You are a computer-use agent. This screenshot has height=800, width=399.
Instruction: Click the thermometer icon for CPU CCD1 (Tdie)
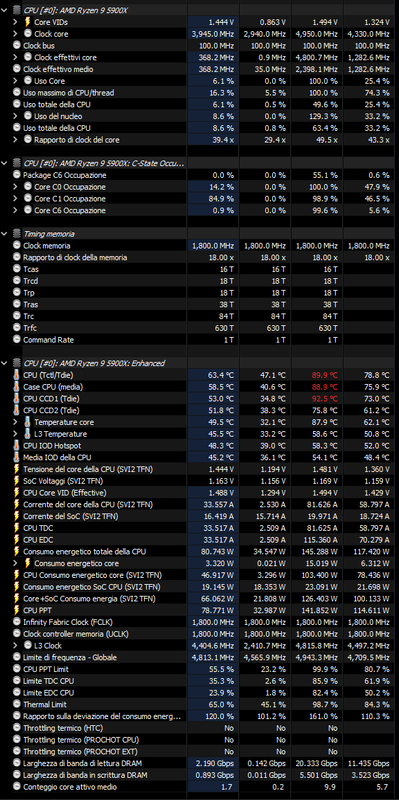click(17, 398)
